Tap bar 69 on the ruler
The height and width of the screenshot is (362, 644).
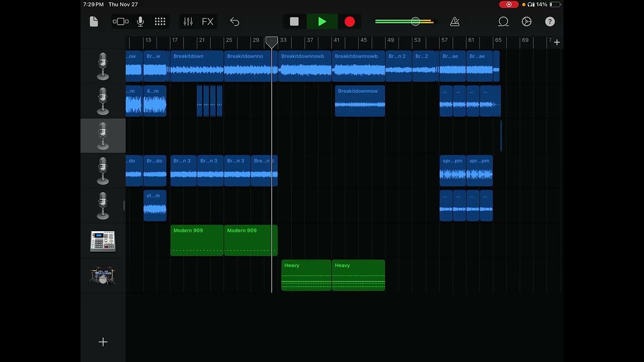pyautogui.click(x=525, y=40)
